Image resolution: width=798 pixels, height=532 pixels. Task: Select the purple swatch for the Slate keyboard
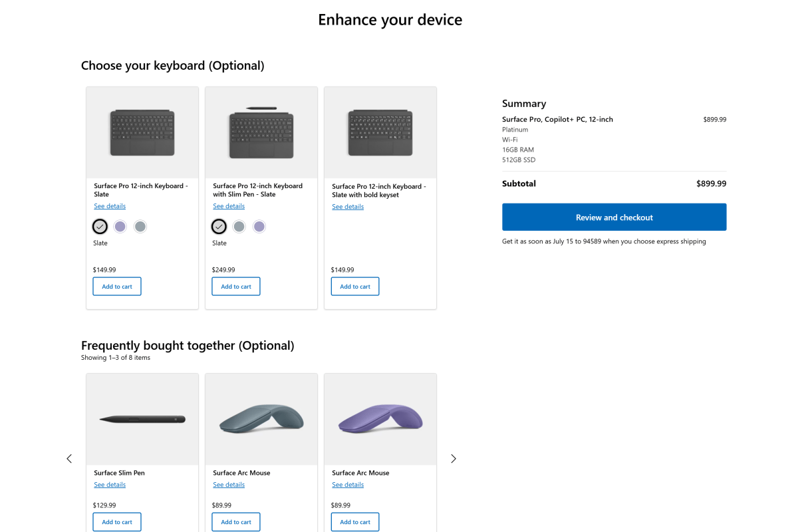120,226
